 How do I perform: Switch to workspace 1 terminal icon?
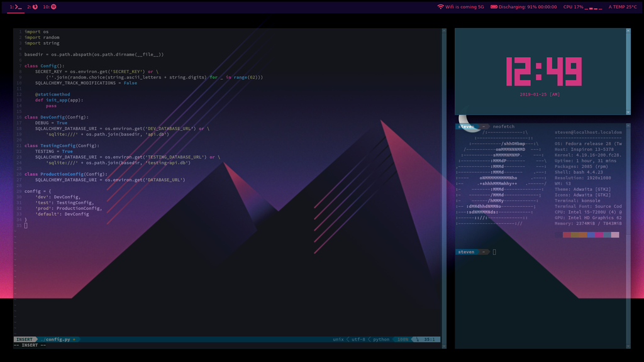[18, 7]
